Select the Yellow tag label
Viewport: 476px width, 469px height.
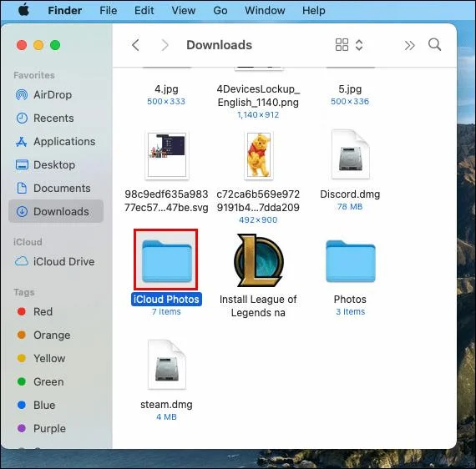(49, 358)
